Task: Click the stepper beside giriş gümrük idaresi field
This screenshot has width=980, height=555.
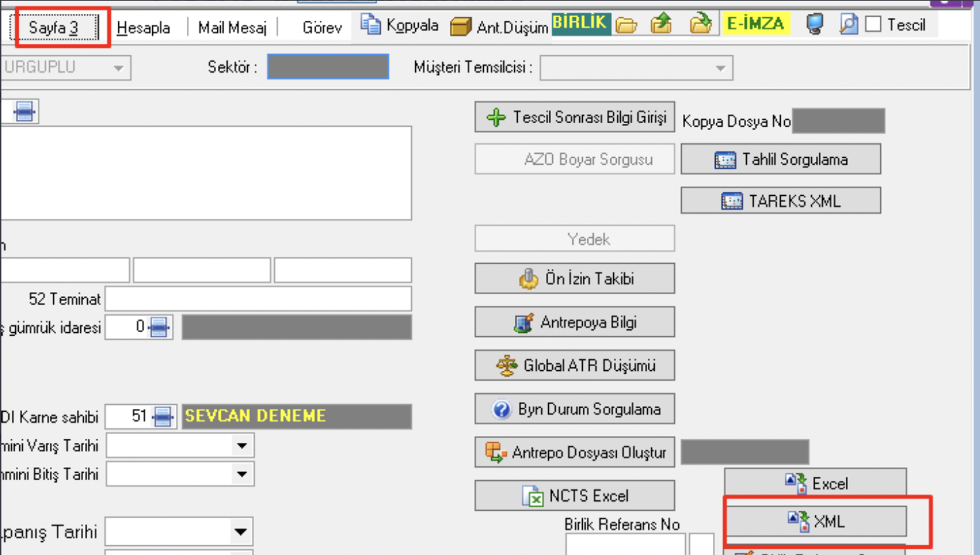Action: [x=158, y=327]
